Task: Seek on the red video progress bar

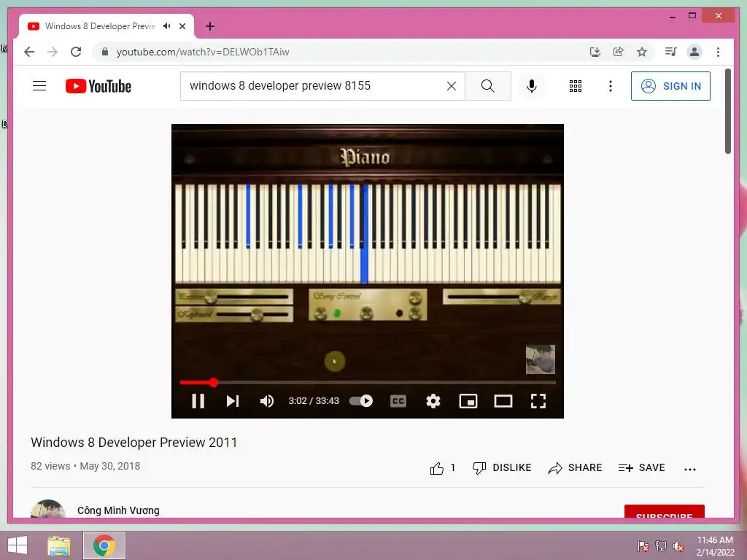Action: click(x=368, y=382)
